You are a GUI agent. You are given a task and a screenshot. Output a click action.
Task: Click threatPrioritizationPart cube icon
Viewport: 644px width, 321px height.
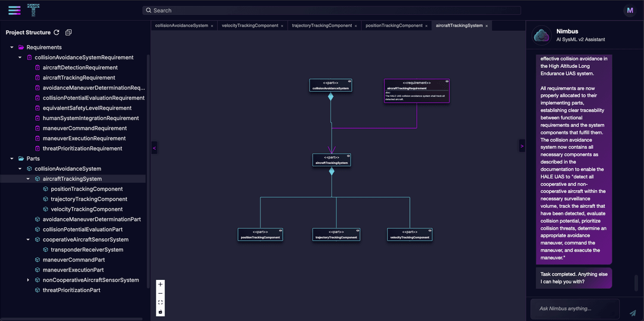tap(38, 290)
